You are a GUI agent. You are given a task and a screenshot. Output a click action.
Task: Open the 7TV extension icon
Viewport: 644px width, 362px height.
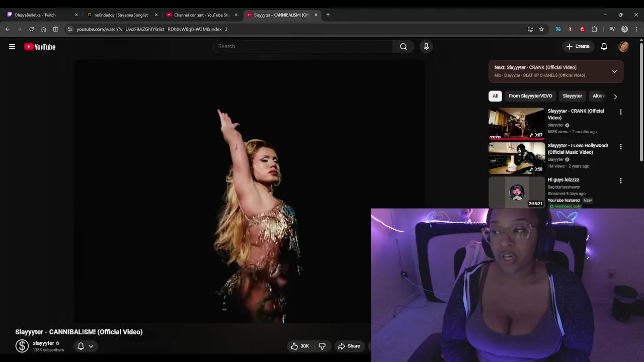pyautogui.click(x=558, y=29)
